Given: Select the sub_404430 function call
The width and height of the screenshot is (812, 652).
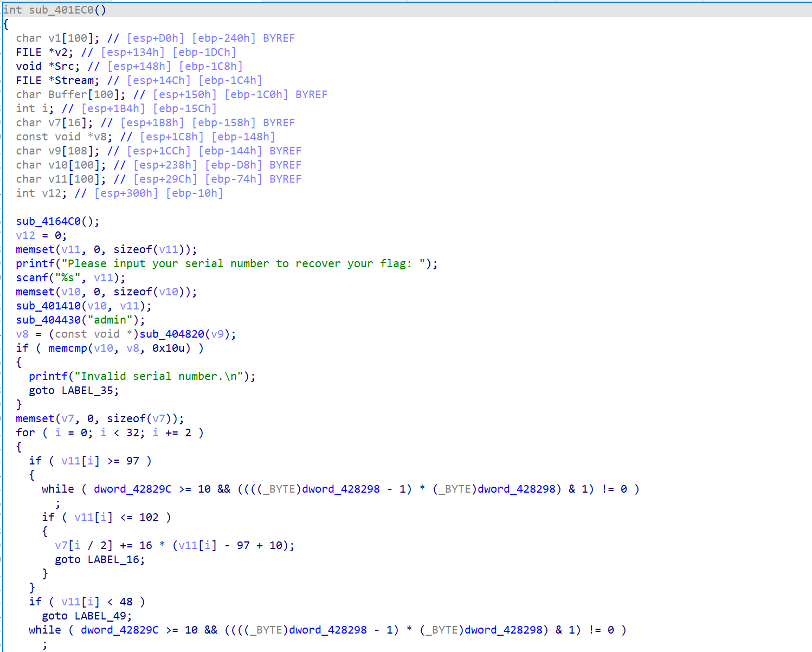Looking at the screenshot, I should coord(48,320).
